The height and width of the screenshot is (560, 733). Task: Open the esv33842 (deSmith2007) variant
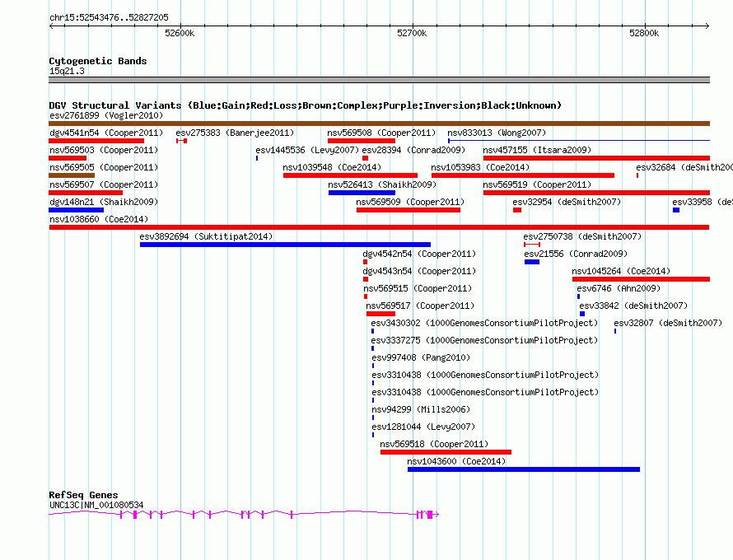pos(633,306)
